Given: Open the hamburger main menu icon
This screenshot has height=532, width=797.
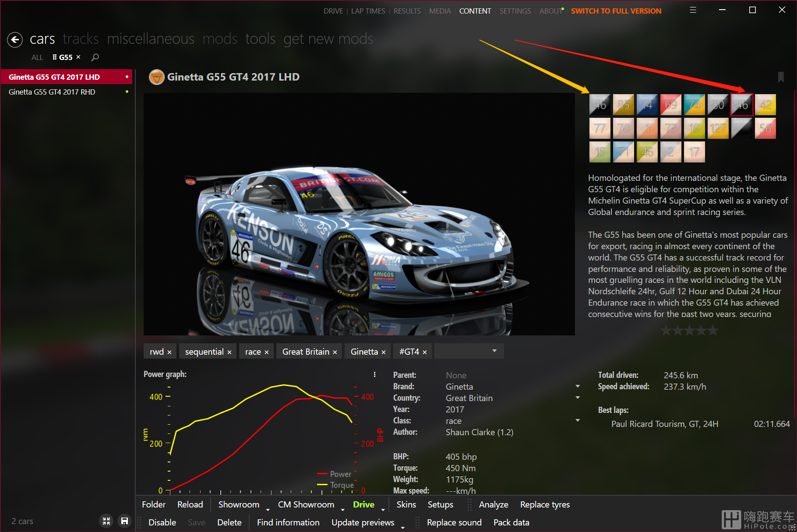Looking at the screenshot, I should [693, 10].
